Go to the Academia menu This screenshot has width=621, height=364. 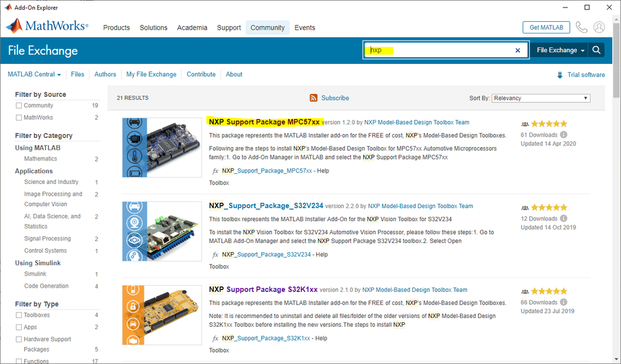point(192,28)
